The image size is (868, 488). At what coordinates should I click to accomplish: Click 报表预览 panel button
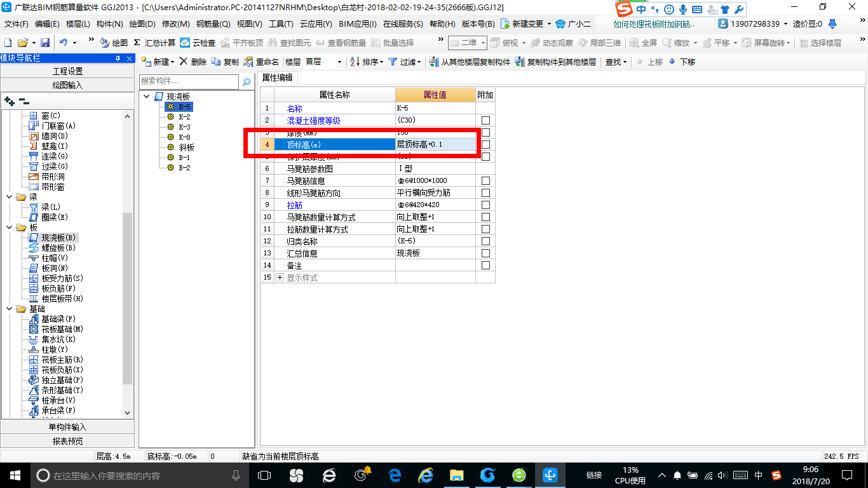click(x=67, y=441)
